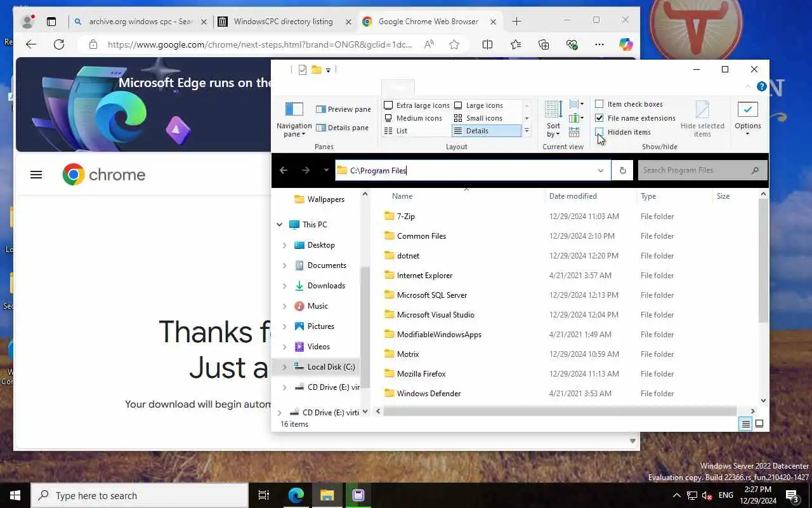Viewport: 812px width, 508px height.
Task: Open the Navigation pane menu in File Explorer
Action: pyautogui.click(x=294, y=120)
